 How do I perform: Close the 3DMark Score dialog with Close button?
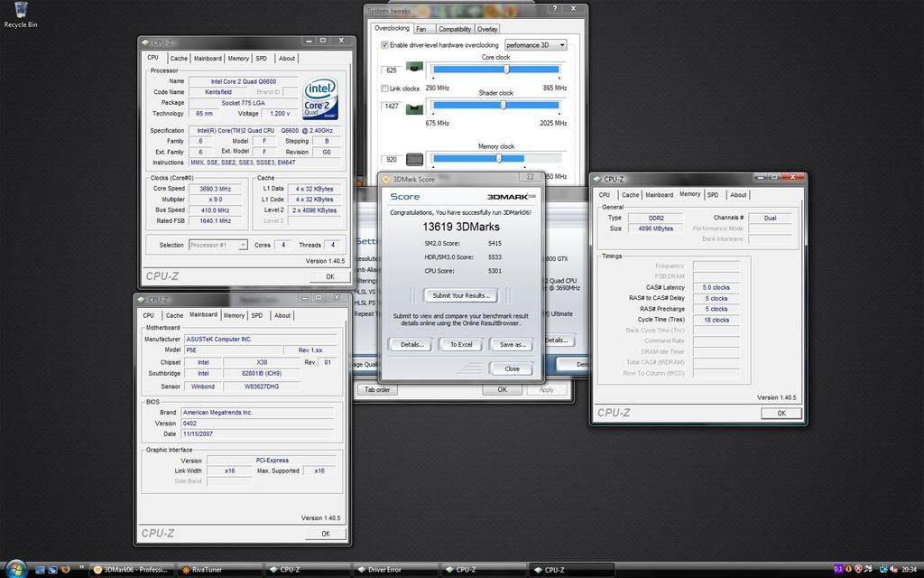[512, 368]
